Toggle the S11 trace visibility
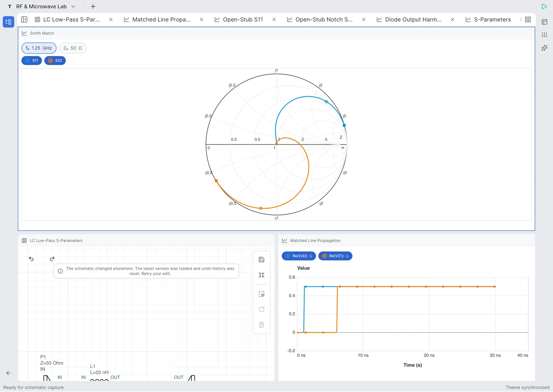The width and height of the screenshot is (553, 392). pos(32,60)
